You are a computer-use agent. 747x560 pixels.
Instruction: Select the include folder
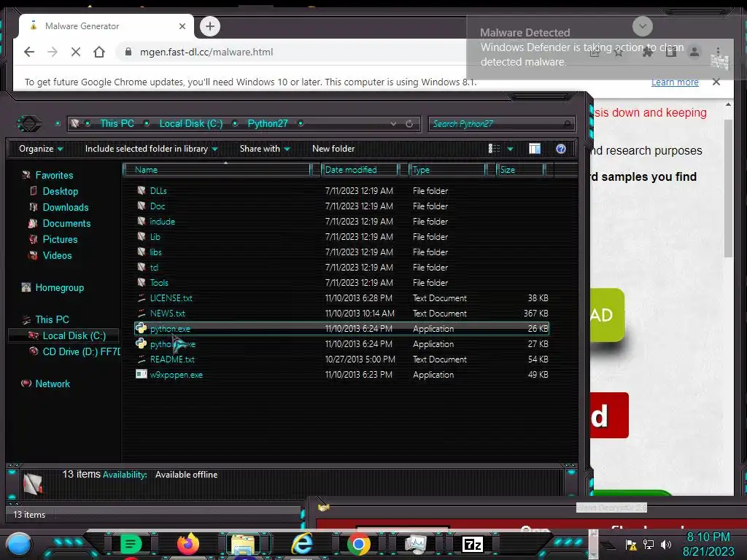[x=162, y=222]
